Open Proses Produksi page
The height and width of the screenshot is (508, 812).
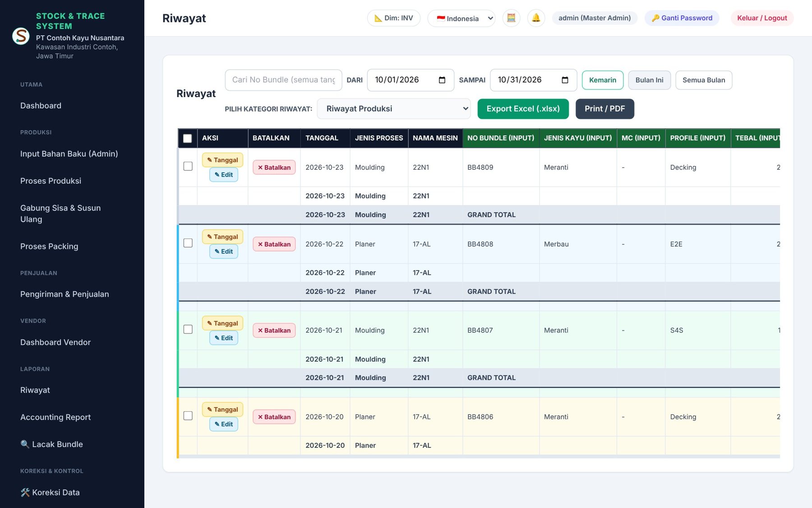(x=51, y=181)
